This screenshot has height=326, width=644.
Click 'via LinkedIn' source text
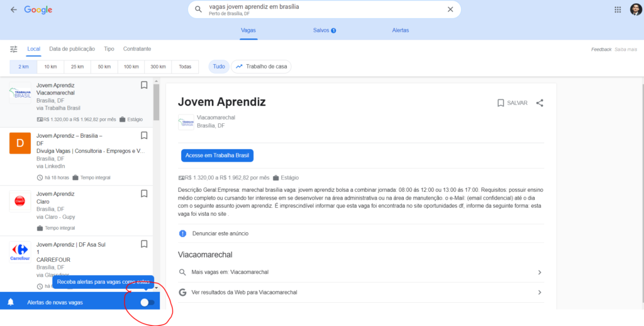(51, 166)
